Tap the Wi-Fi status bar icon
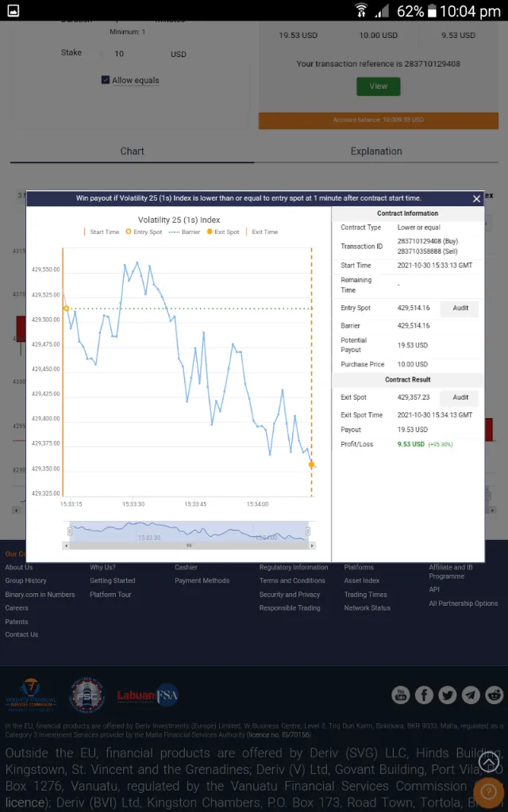This screenshot has width=508, height=812. click(361, 10)
